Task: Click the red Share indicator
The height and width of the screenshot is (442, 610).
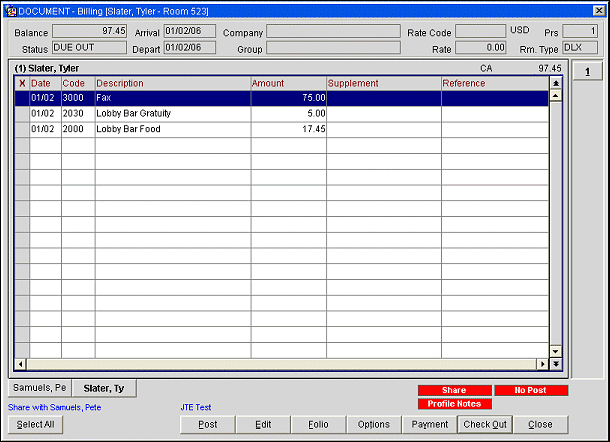Action: pyautogui.click(x=454, y=390)
